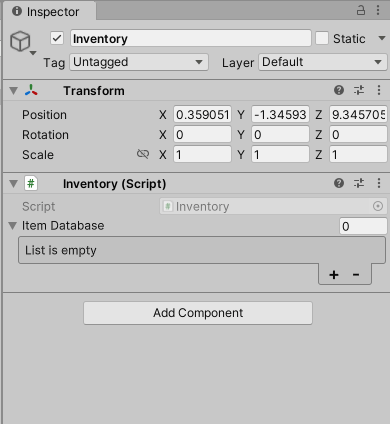Select the GameObject cube icon

[x=20, y=41]
